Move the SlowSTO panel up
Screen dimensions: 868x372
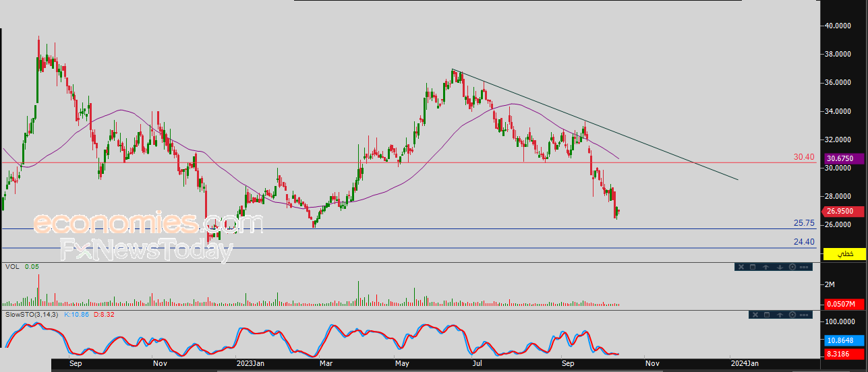point(780,315)
